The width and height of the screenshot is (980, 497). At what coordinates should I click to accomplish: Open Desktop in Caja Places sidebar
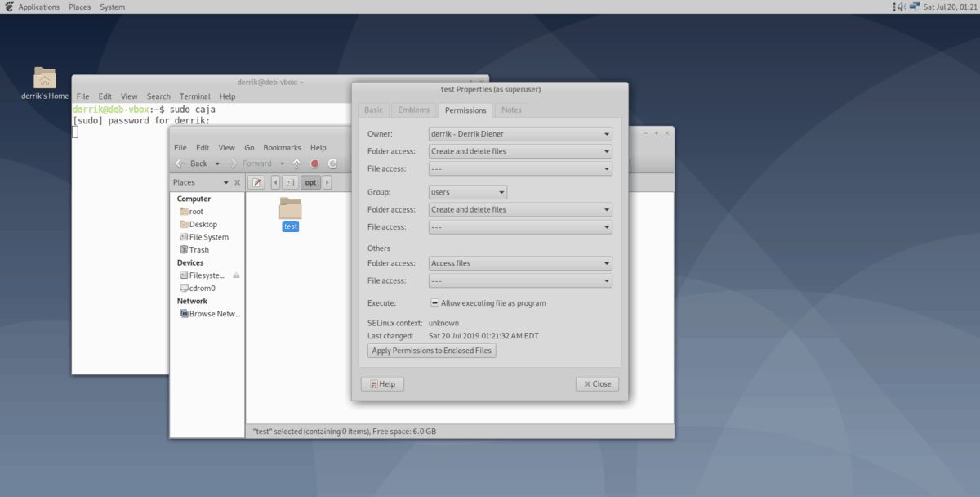pyautogui.click(x=198, y=224)
